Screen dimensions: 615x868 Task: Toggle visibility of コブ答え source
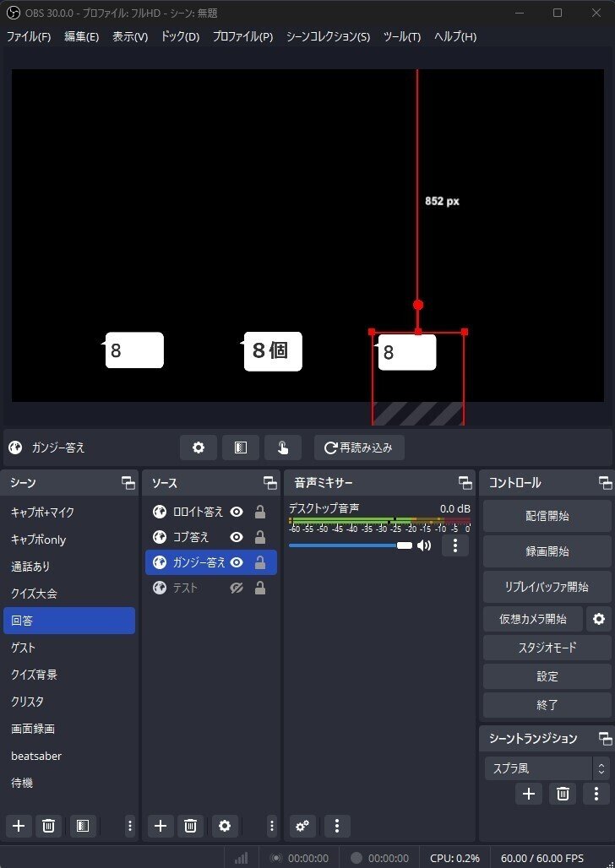(x=237, y=537)
